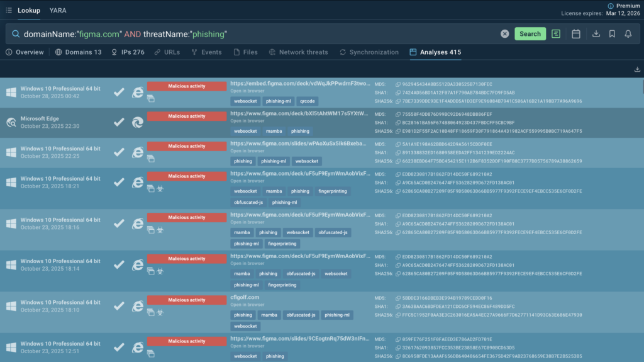Open the Domains 13 tab

(x=78, y=52)
